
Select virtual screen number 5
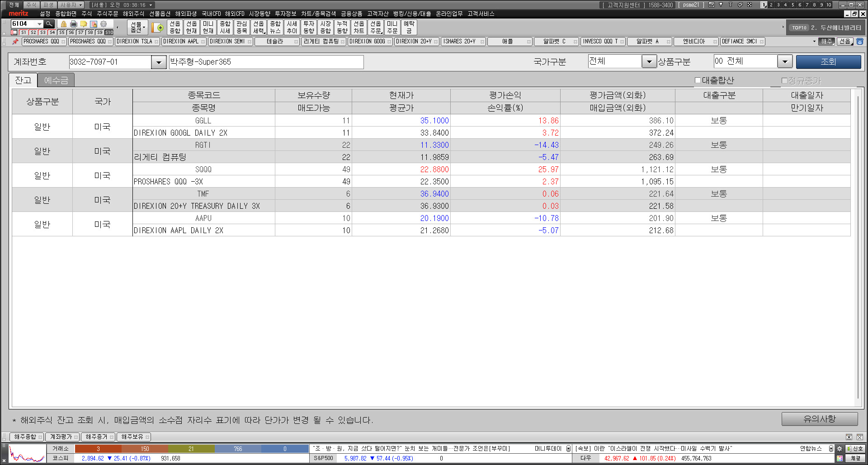793,5
